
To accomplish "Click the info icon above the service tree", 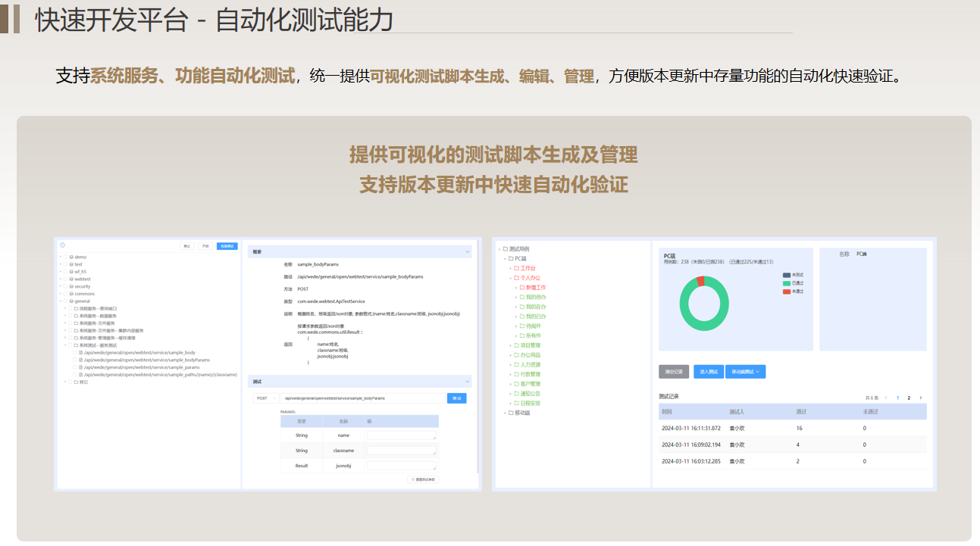I will pyautogui.click(x=62, y=245).
